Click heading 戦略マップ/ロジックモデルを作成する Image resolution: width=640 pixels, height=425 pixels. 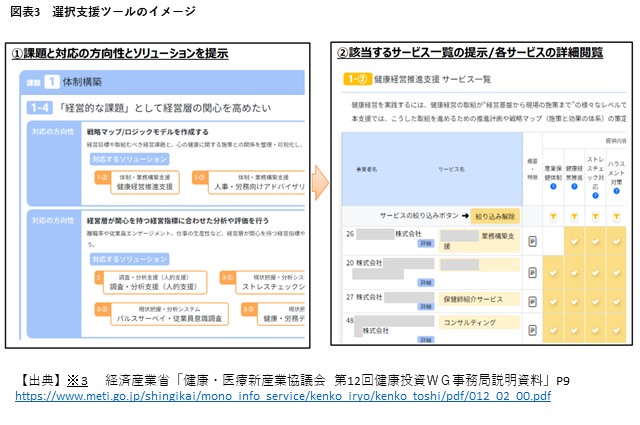[x=148, y=132]
